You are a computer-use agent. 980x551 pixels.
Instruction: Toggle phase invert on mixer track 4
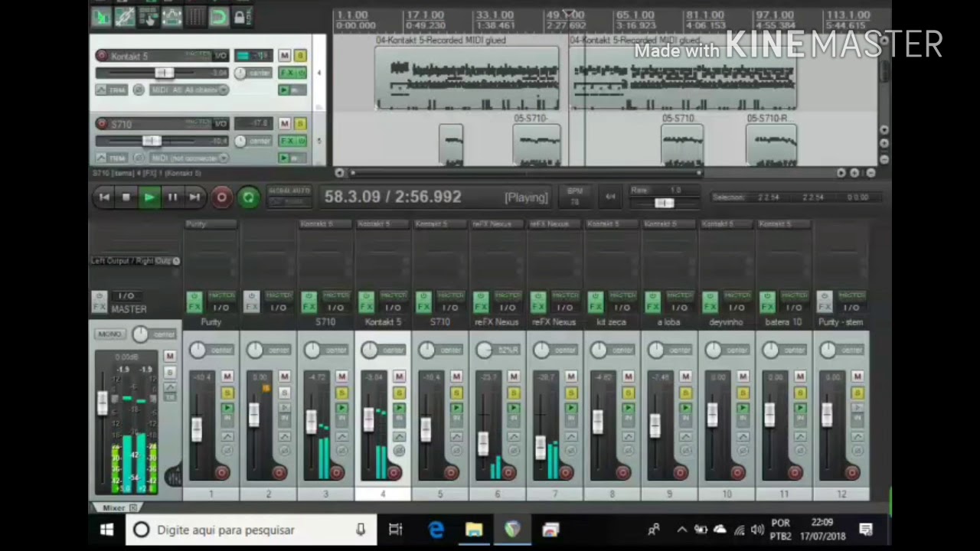coord(399,451)
